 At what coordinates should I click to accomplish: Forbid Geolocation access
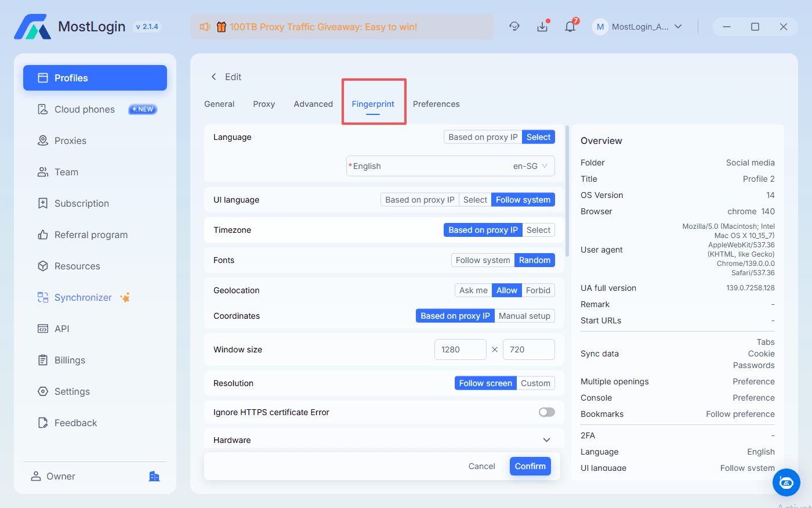pyautogui.click(x=538, y=290)
